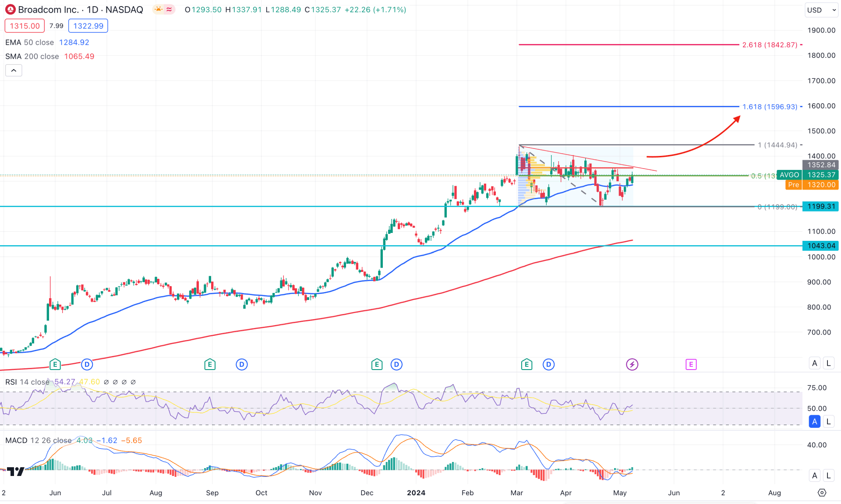The height and width of the screenshot is (504, 841).
Task: Open earnings marker E near September
Action: (210, 364)
